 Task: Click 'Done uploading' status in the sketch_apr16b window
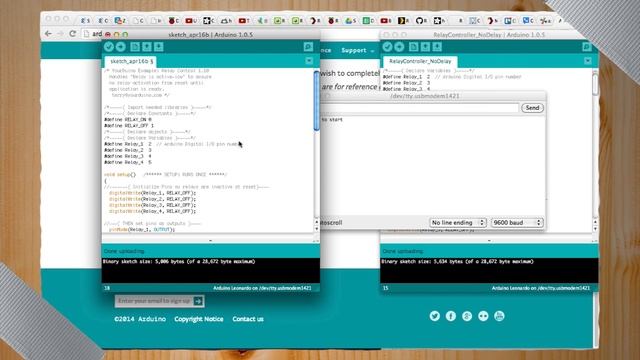tap(124, 251)
